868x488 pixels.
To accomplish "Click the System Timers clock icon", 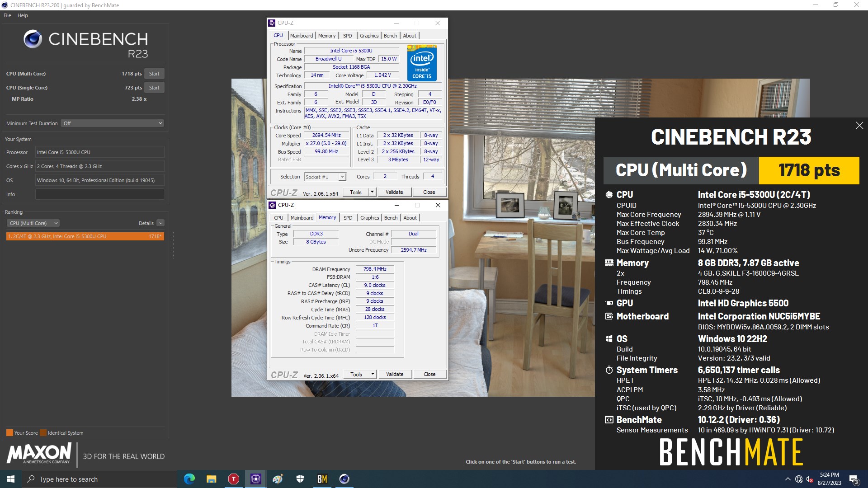I will [609, 370].
